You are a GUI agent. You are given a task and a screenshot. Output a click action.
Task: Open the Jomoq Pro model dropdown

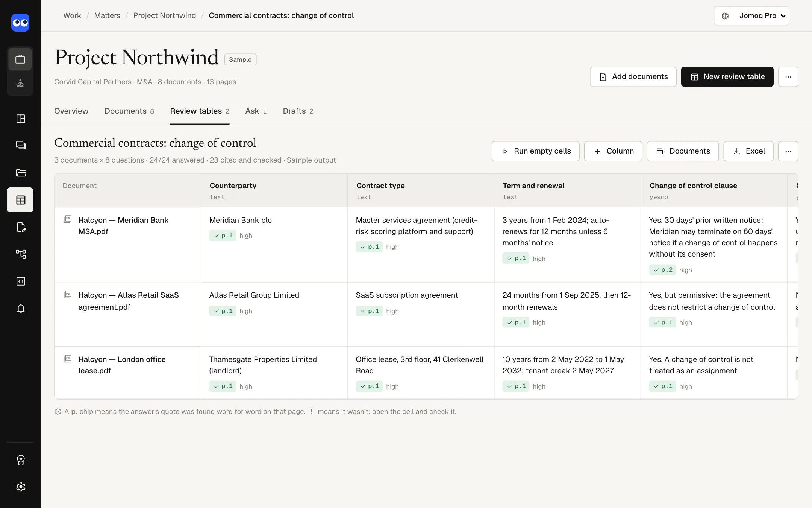[751, 16]
